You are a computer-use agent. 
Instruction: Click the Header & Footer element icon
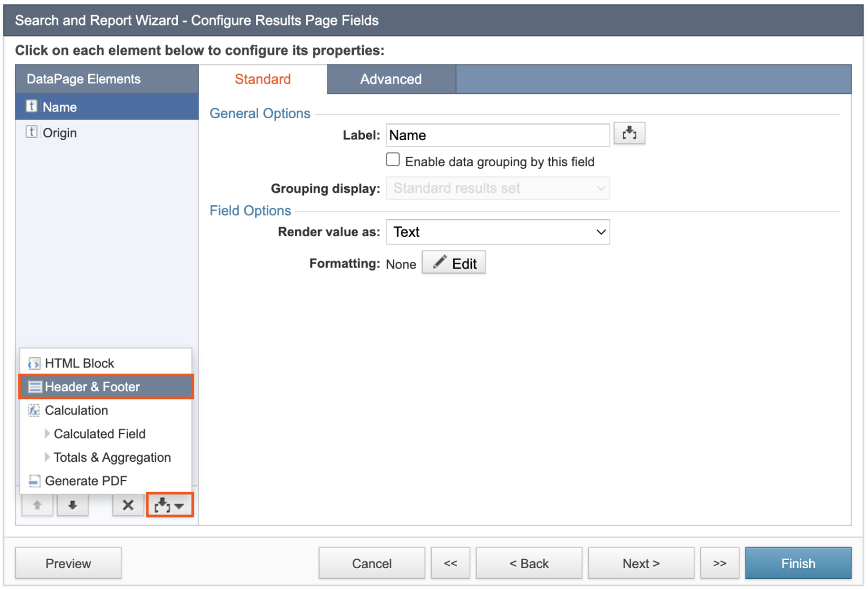point(35,387)
